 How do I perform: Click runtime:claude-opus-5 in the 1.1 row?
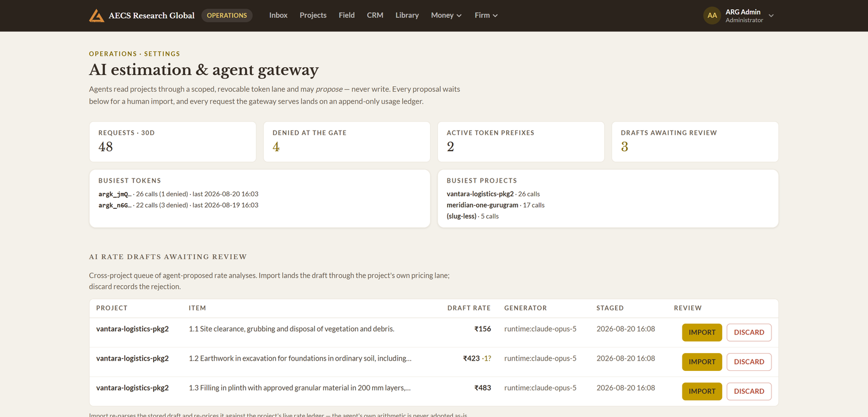[540, 329]
